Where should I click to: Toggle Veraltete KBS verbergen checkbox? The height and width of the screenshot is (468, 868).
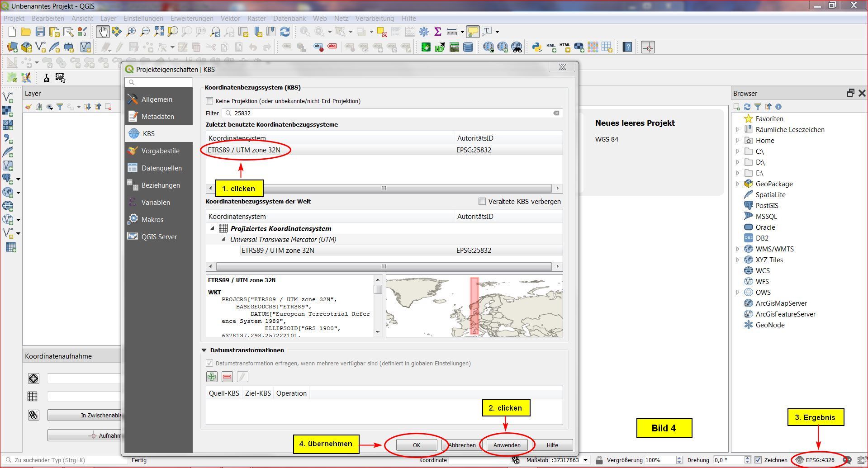[x=482, y=201]
